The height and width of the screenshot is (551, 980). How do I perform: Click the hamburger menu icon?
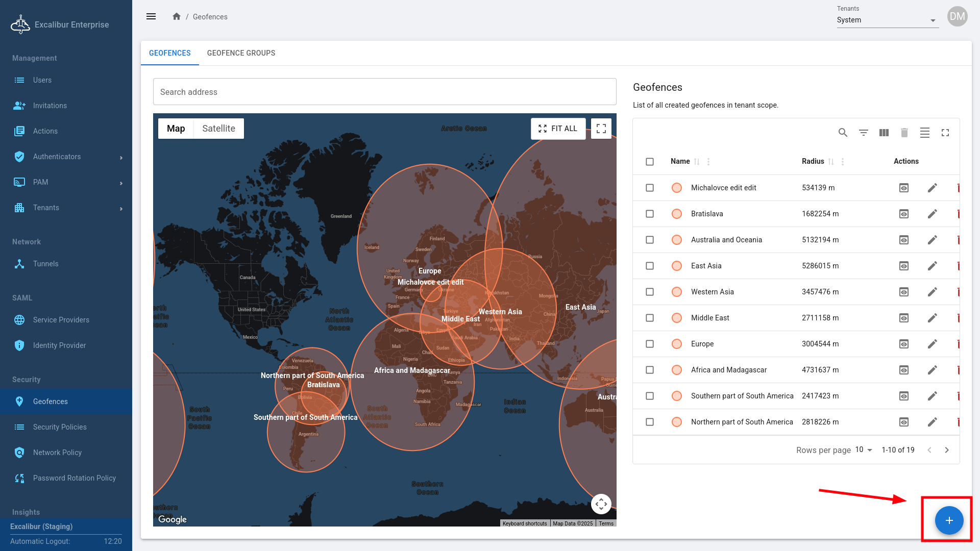[x=151, y=16]
